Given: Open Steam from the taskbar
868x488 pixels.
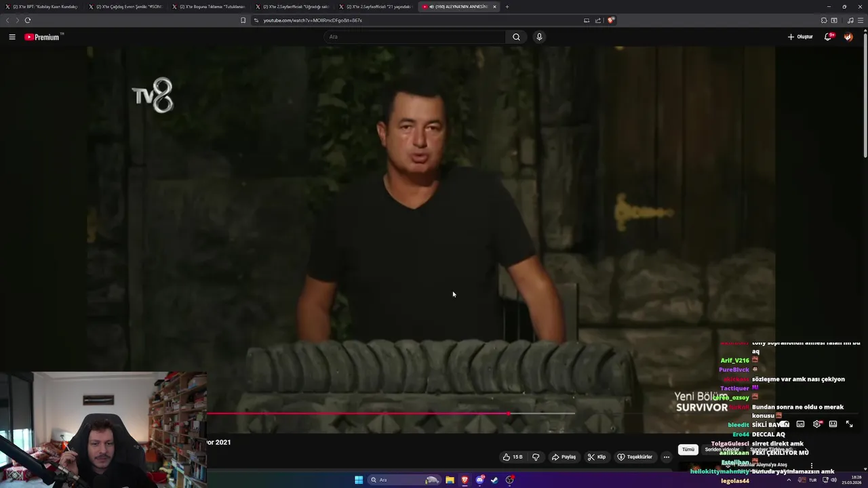Looking at the screenshot, I should (x=494, y=480).
